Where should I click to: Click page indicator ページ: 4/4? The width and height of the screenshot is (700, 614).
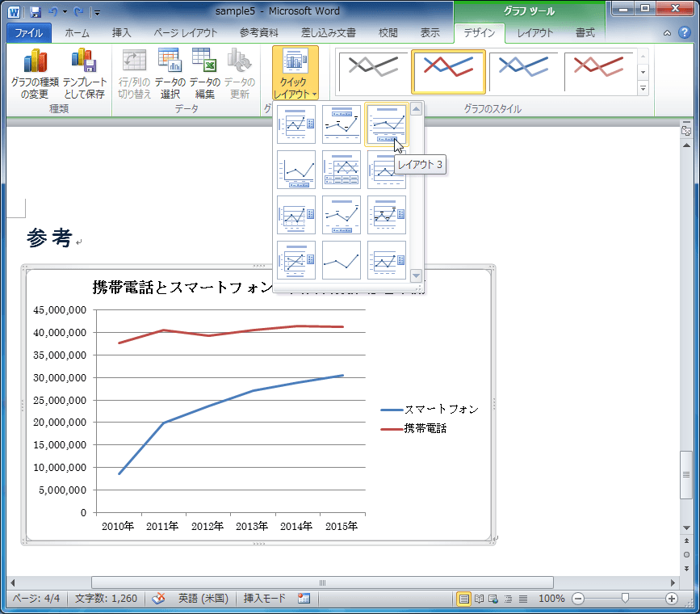(x=36, y=599)
